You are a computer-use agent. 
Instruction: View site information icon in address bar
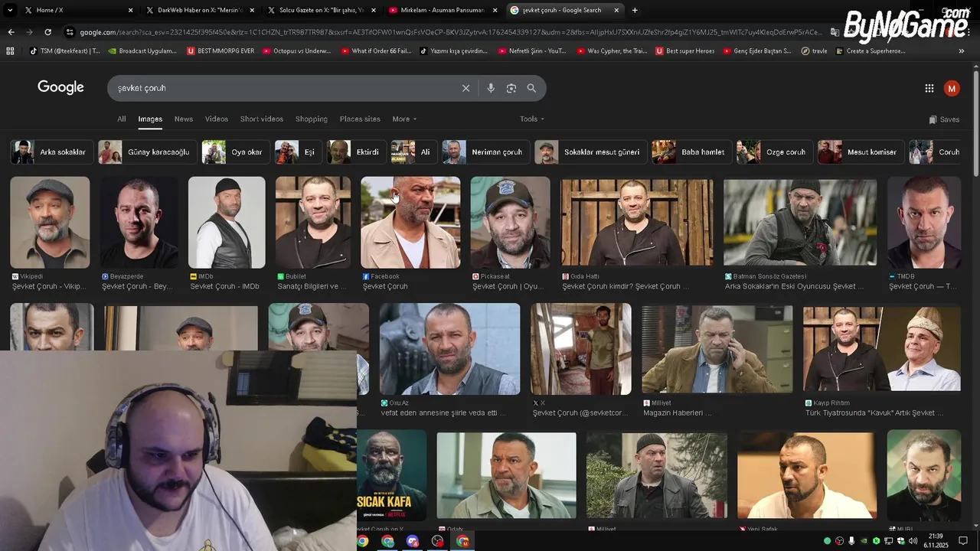pos(70,32)
